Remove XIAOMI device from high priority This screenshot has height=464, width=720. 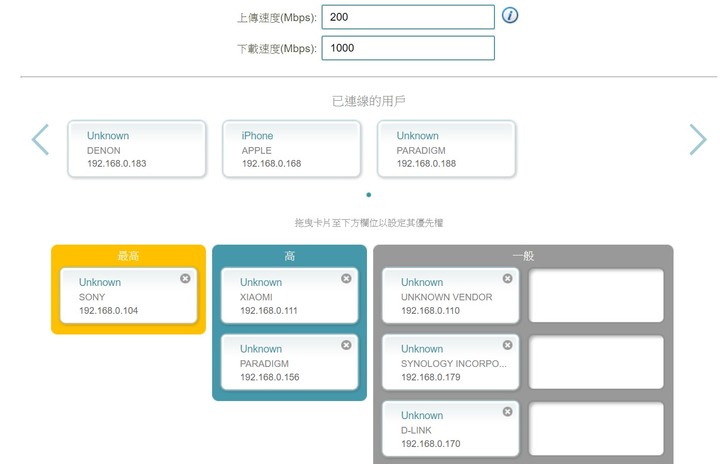coord(346,278)
